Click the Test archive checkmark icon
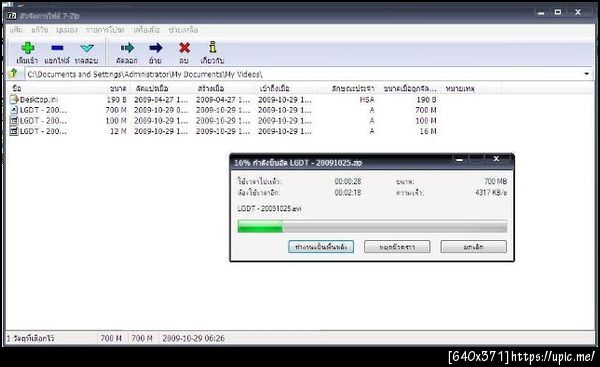This screenshot has width=600, height=367. pyautogui.click(x=87, y=48)
